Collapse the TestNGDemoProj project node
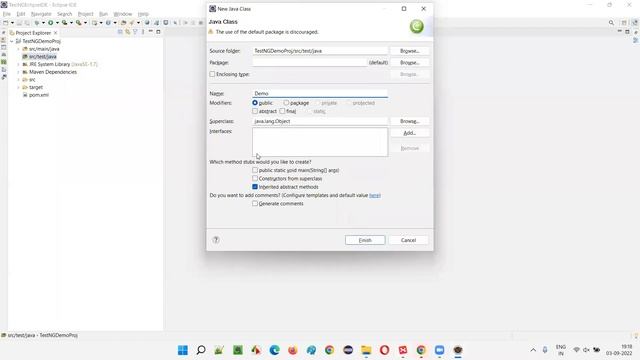640x360 pixels. point(12,41)
